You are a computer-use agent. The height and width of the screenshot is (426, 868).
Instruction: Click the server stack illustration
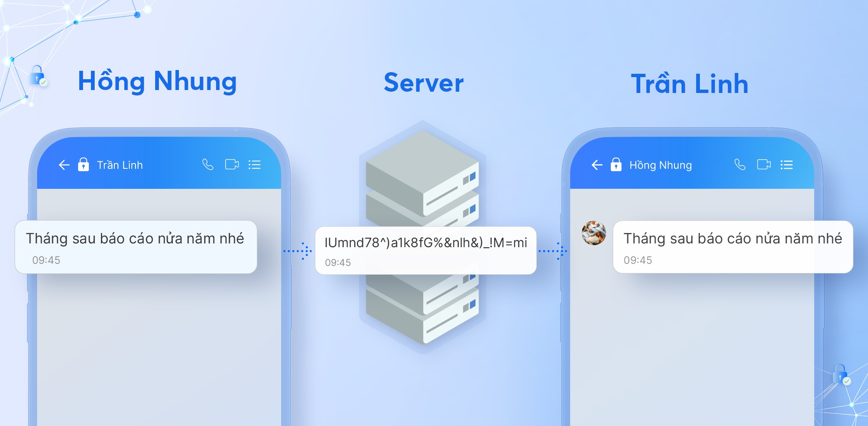[422, 179]
